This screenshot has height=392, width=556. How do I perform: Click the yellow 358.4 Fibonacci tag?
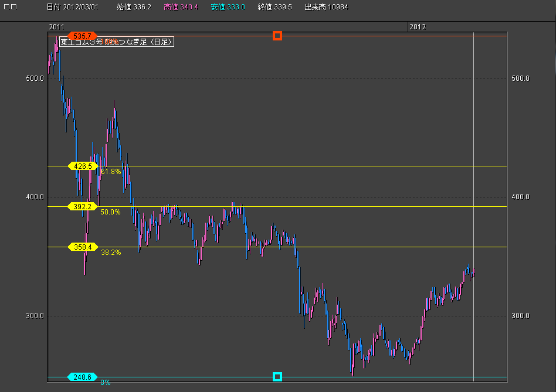click(82, 247)
